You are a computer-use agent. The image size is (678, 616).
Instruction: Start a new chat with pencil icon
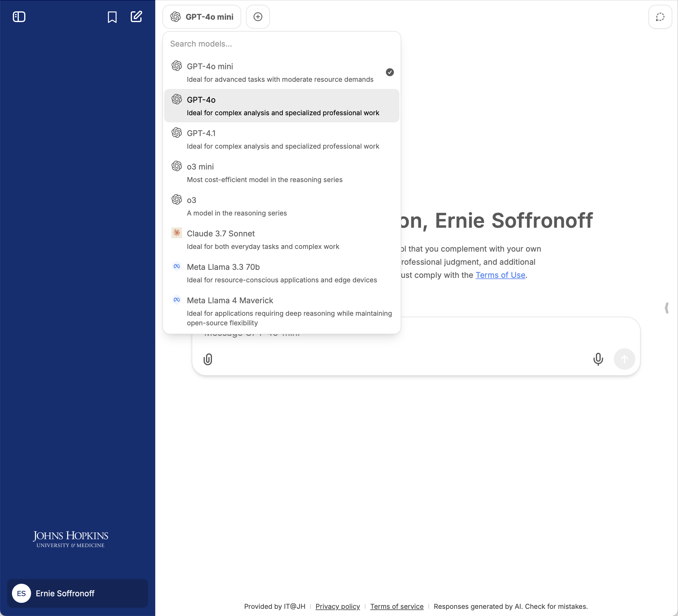(x=136, y=16)
